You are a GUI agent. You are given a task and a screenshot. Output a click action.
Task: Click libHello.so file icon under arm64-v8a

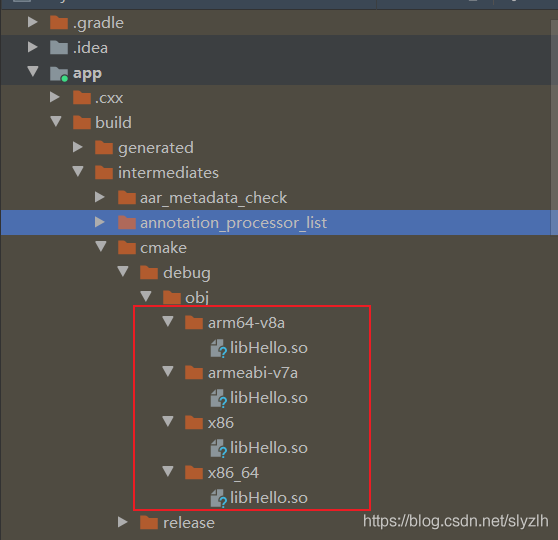[x=219, y=348]
